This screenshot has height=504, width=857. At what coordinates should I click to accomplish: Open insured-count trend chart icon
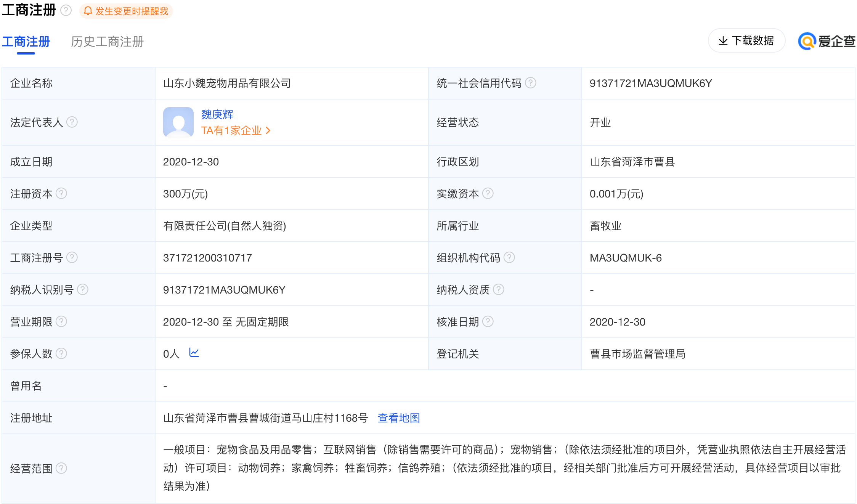(194, 353)
